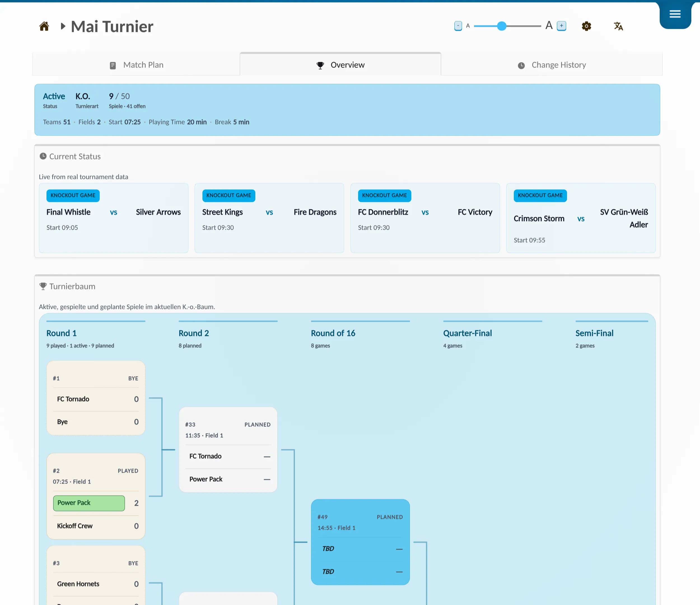The width and height of the screenshot is (700, 605).
Task: Open the Change History tab
Action: [x=552, y=64]
